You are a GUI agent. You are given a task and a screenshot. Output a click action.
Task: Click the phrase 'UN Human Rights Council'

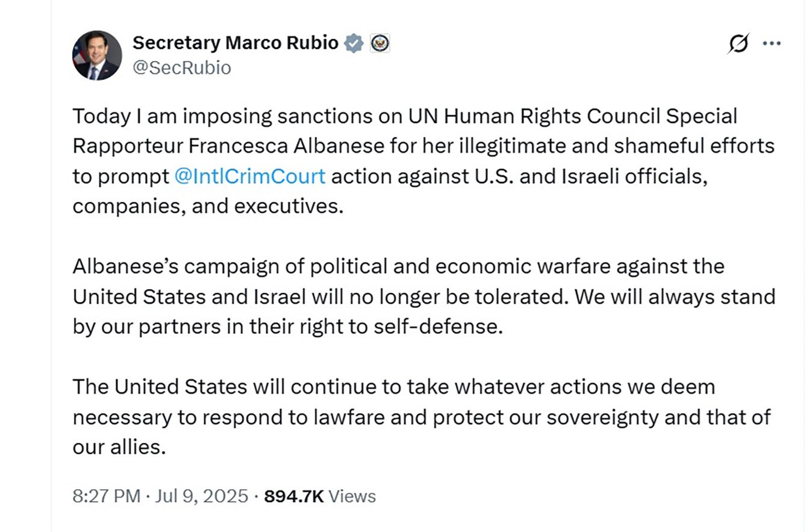click(533, 116)
